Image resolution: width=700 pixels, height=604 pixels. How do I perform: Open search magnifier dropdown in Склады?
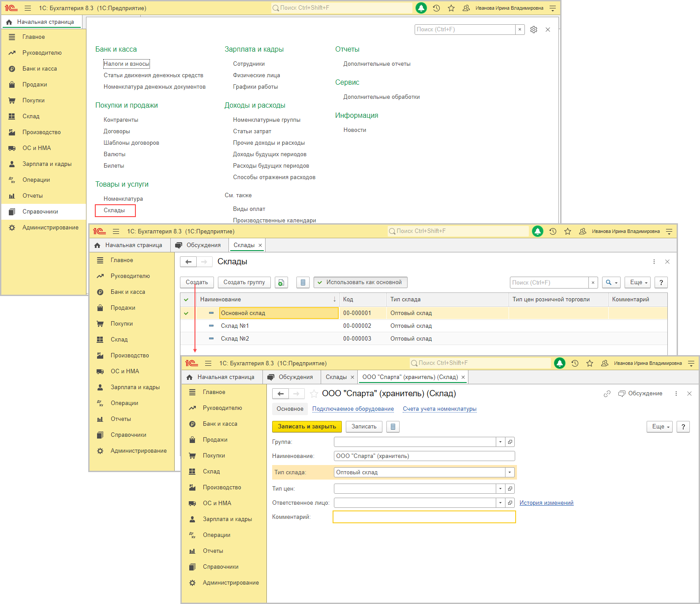tap(611, 282)
